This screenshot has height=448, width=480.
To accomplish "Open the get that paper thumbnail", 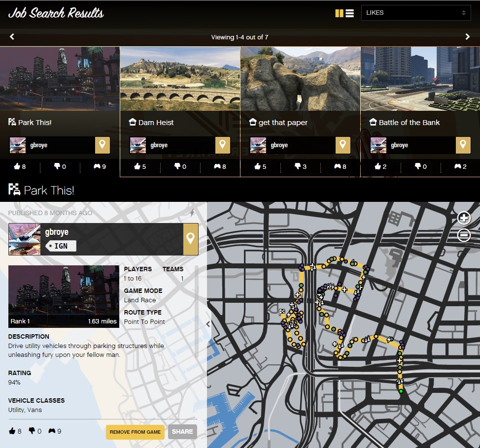I will [300, 79].
